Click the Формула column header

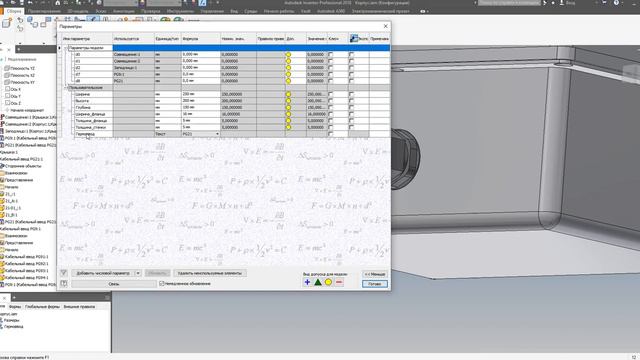tap(200, 39)
